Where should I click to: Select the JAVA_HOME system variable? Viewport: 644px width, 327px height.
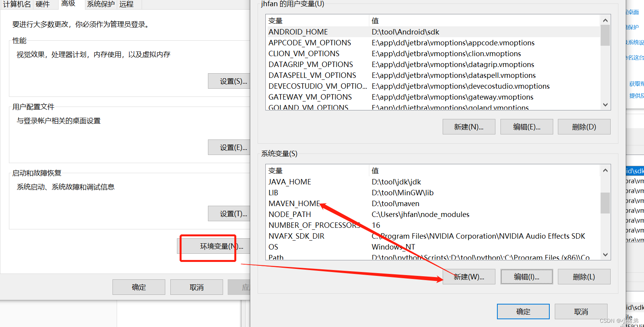(x=433, y=182)
